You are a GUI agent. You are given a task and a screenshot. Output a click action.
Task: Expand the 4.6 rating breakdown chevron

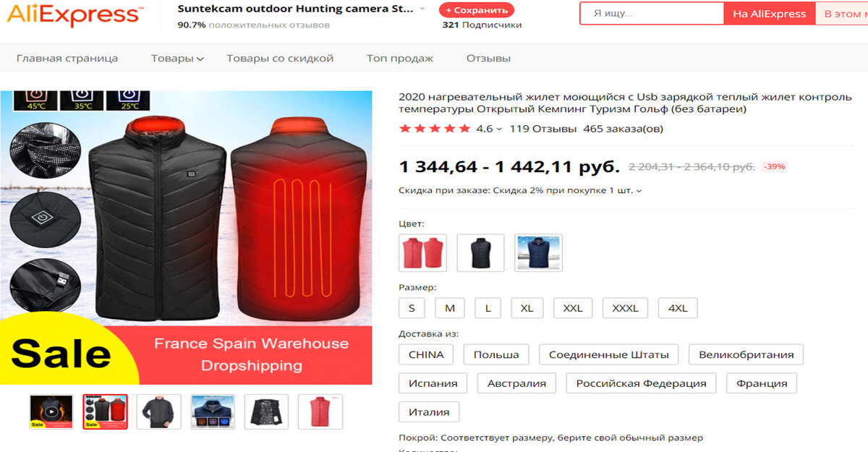[x=499, y=129]
